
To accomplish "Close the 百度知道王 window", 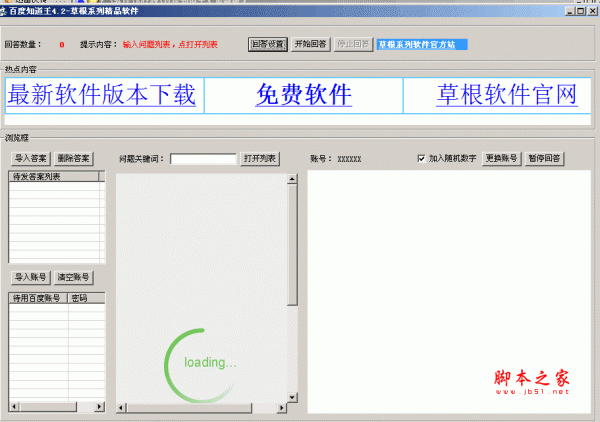I will pos(593,11).
